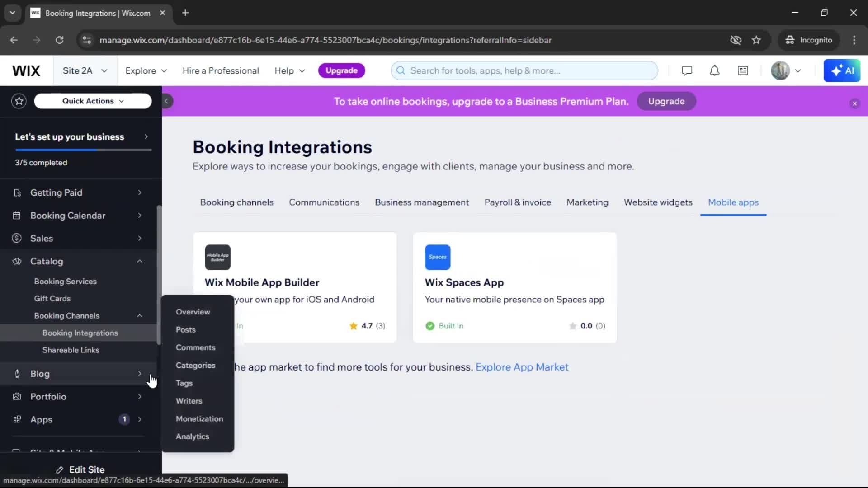Viewport: 868px width, 488px height.
Task: Click the Catalog sidebar icon
Action: pos(17,261)
